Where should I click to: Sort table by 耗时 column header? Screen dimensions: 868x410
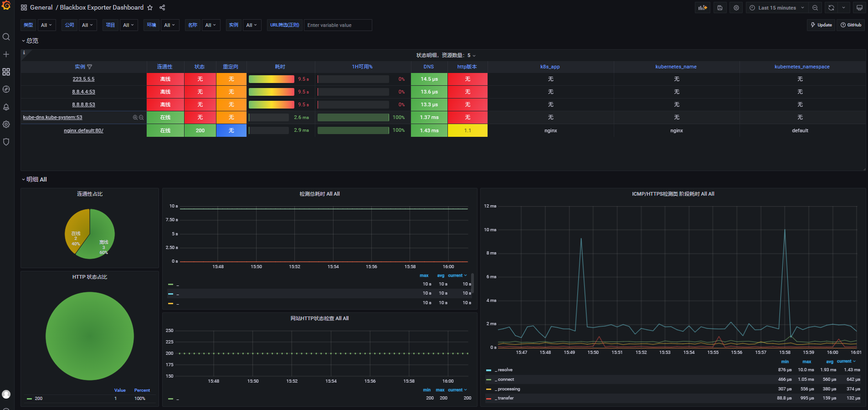(x=280, y=67)
